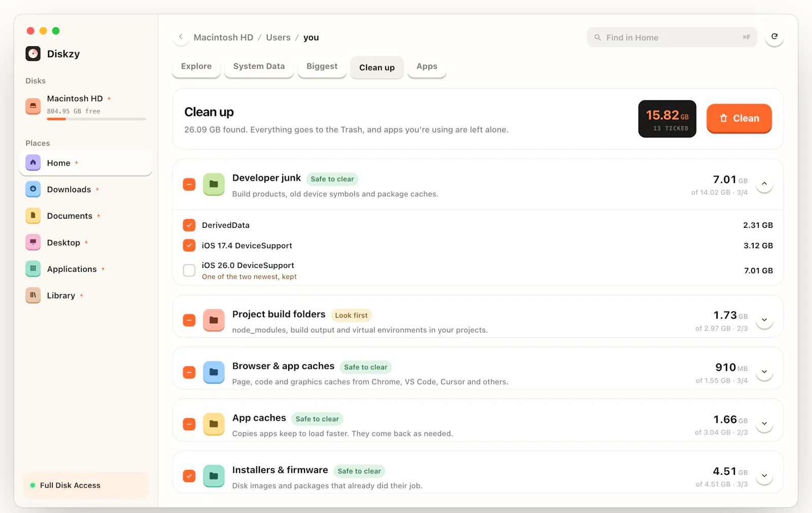The height and width of the screenshot is (513, 812).
Task: Go to Users in breadcrumb
Action: click(x=278, y=38)
